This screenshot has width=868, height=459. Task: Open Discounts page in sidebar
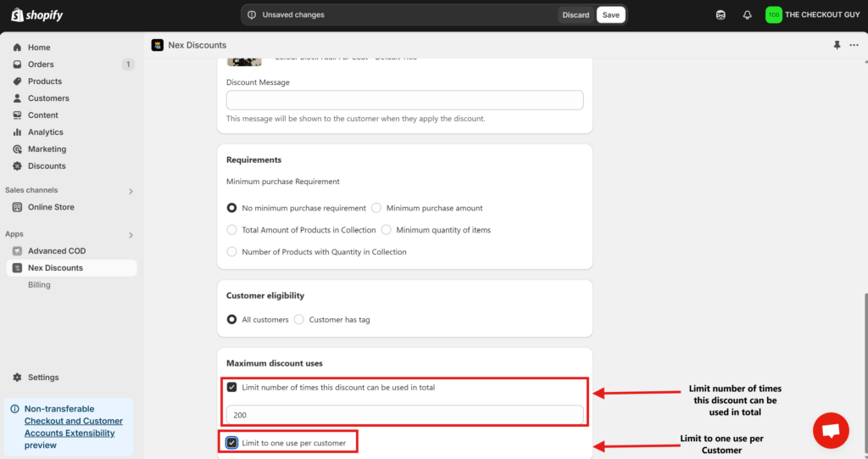coord(47,165)
